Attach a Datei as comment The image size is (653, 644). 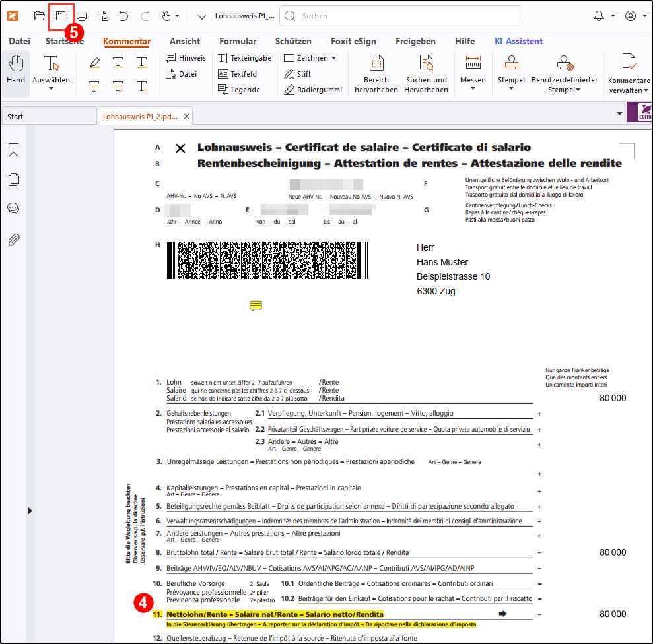click(x=181, y=74)
